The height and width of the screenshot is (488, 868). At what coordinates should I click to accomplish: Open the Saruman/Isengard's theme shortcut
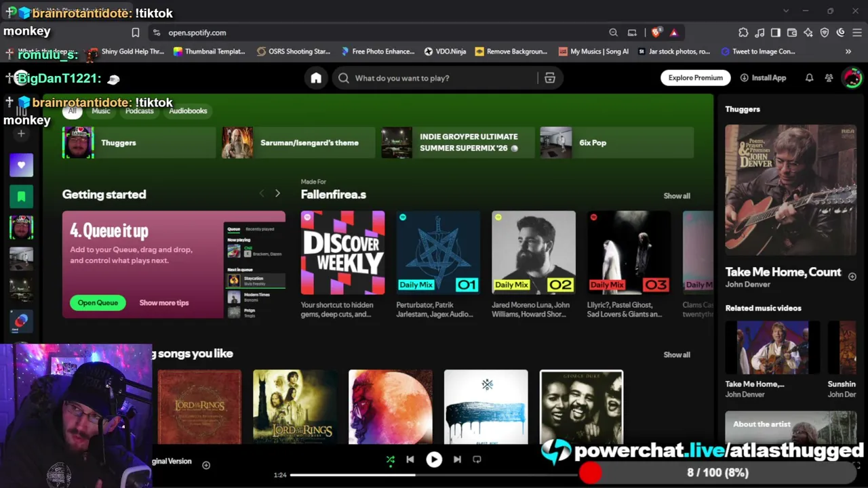(298, 143)
